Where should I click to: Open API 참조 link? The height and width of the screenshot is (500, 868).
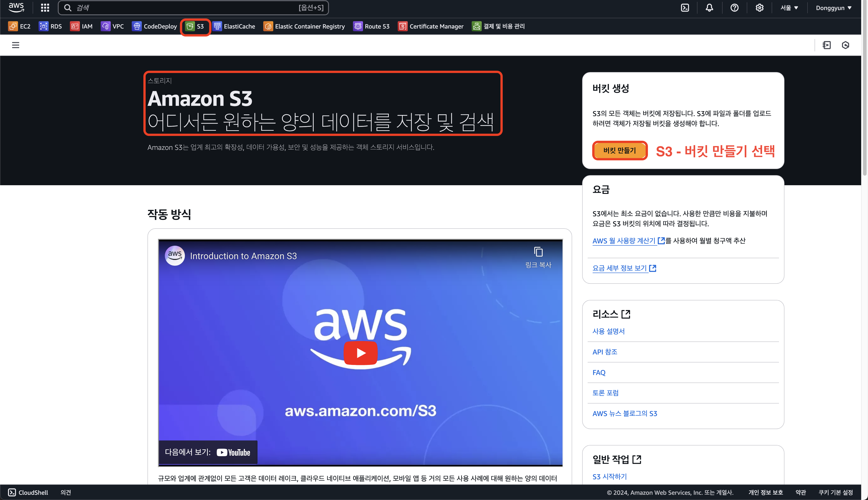(x=605, y=352)
